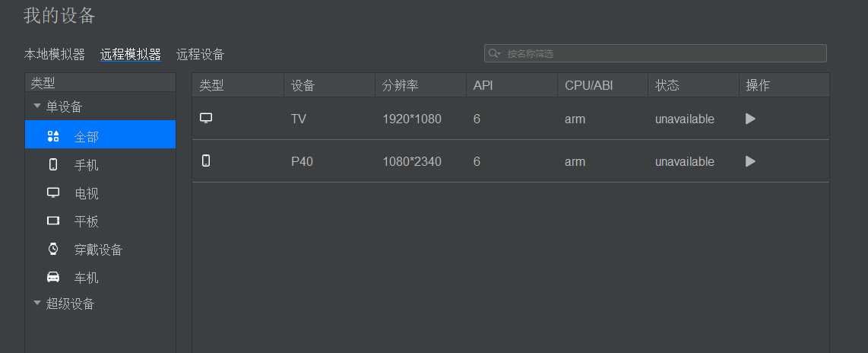Start the TV emulator with the play icon
This screenshot has width=868, height=353.
coord(750,119)
